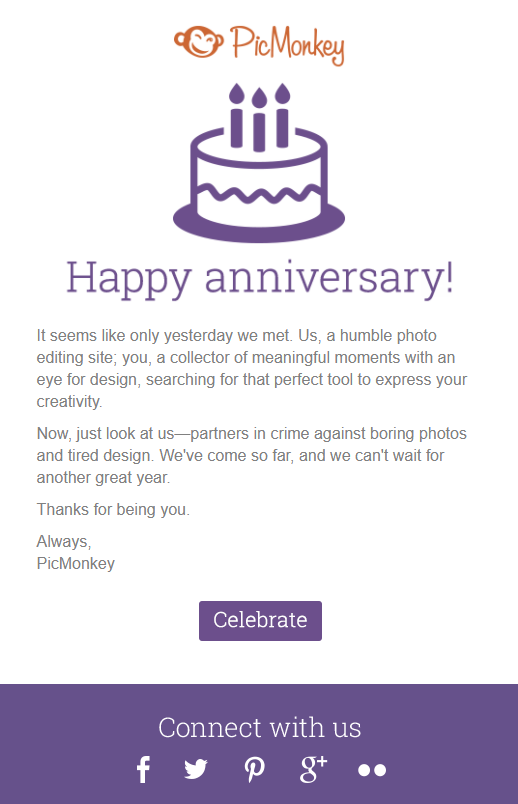Click the left candle on the cake
The height and width of the screenshot is (804, 518).
pos(236,115)
